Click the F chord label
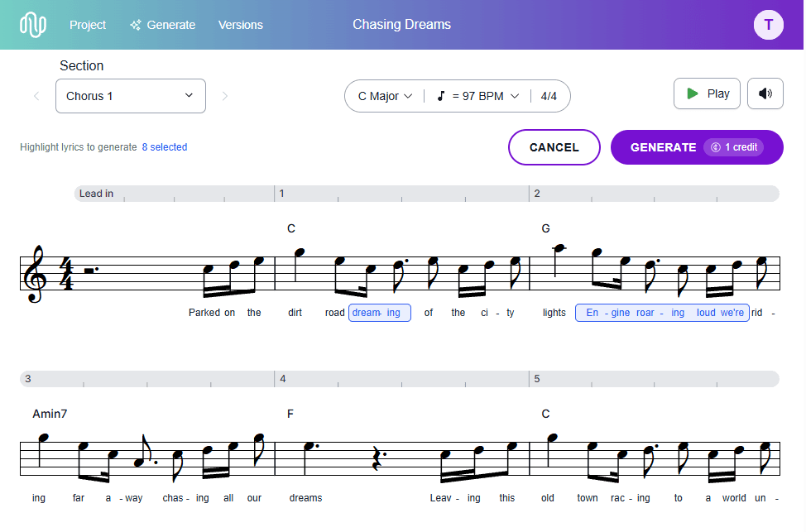This screenshot has height=532, width=806. (x=290, y=414)
